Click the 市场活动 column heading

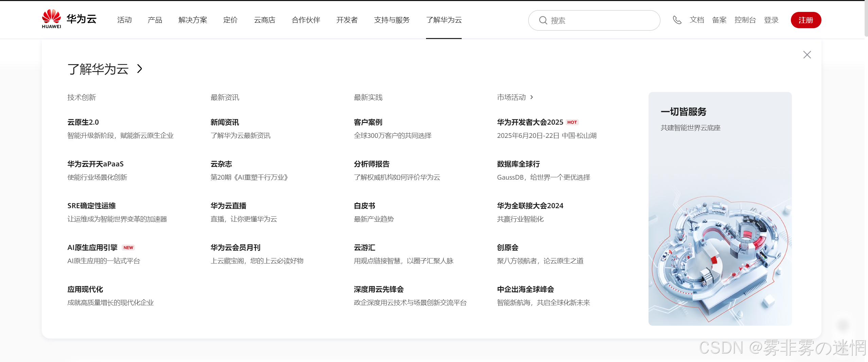[511, 97]
